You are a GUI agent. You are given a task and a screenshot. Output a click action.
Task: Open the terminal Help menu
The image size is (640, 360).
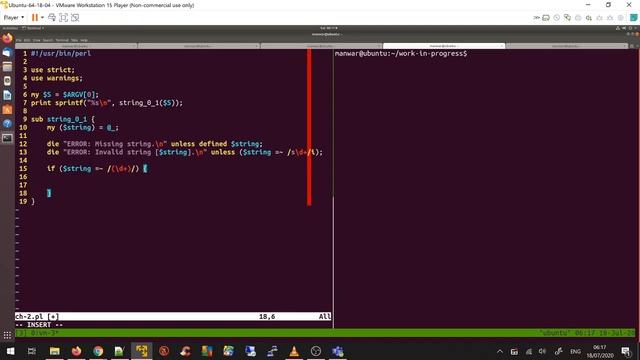coord(84,40)
